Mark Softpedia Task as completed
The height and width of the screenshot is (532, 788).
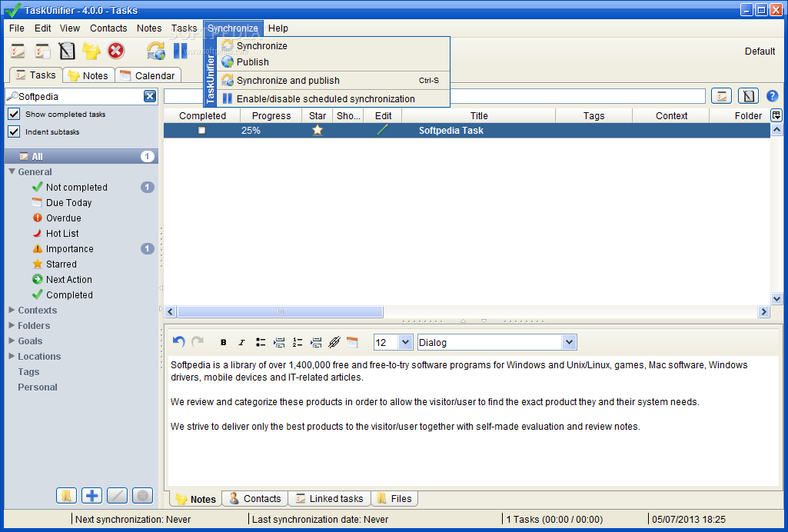(x=201, y=130)
